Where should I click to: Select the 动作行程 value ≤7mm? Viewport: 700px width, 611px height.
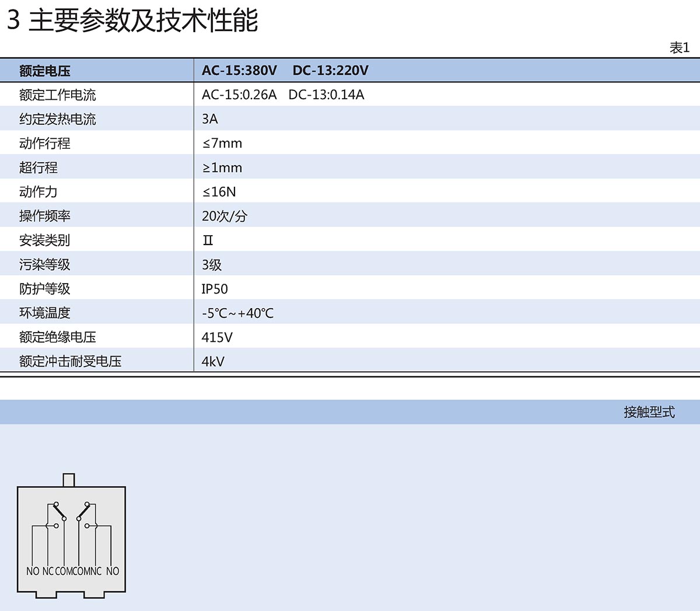click(x=222, y=144)
